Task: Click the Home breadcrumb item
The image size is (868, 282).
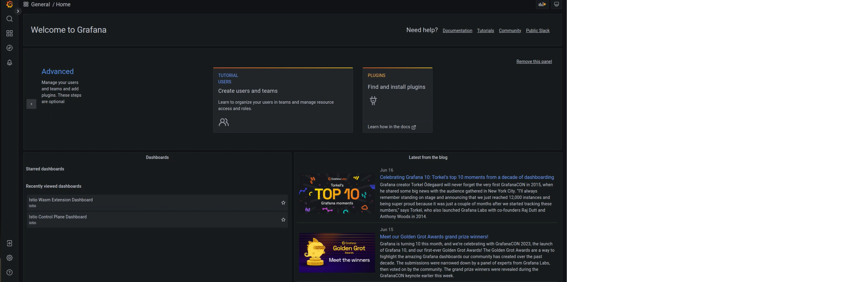Action: pyautogui.click(x=63, y=4)
